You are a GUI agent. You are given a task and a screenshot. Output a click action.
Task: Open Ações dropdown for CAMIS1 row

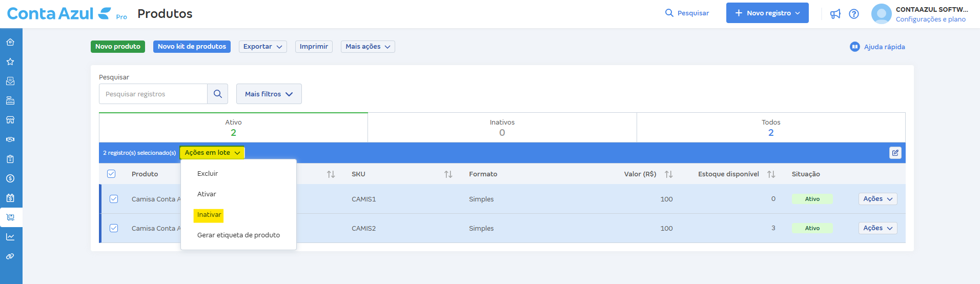[x=877, y=199]
